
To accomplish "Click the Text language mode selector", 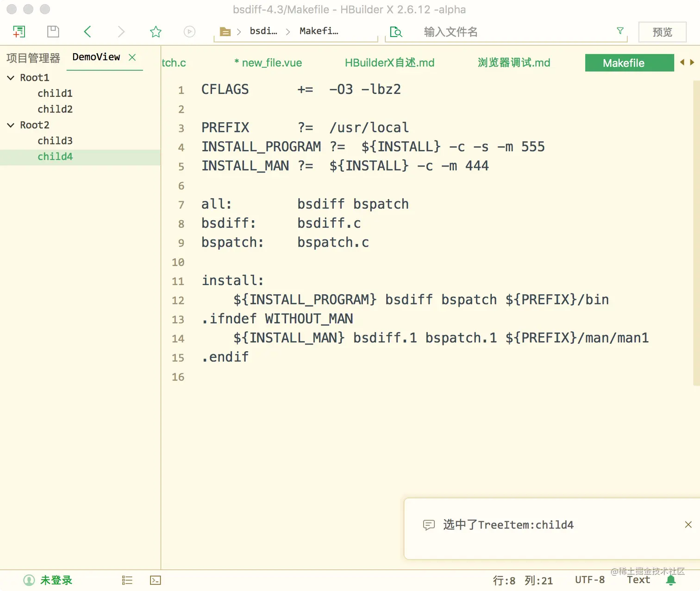I will pos(638,580).
